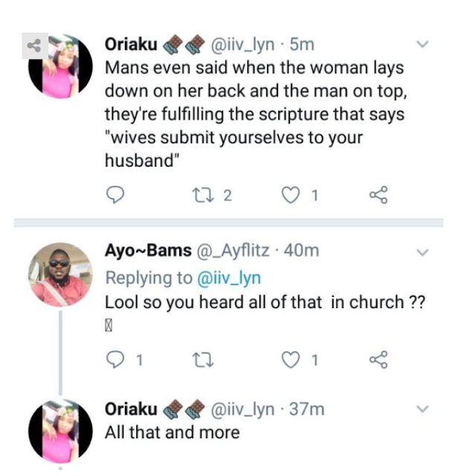Open options chevron on Oriaku's first tweet

(422, 45)
